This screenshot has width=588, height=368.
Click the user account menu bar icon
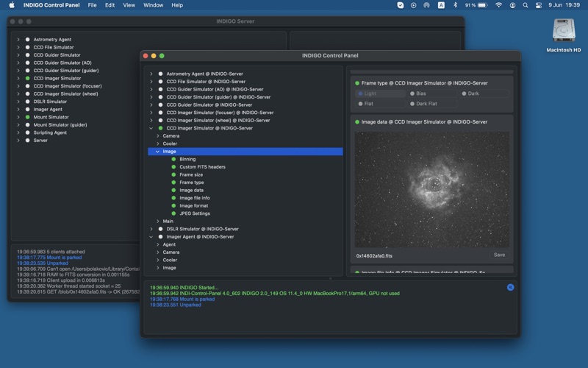pyautogui.click(x=512, y=5)
